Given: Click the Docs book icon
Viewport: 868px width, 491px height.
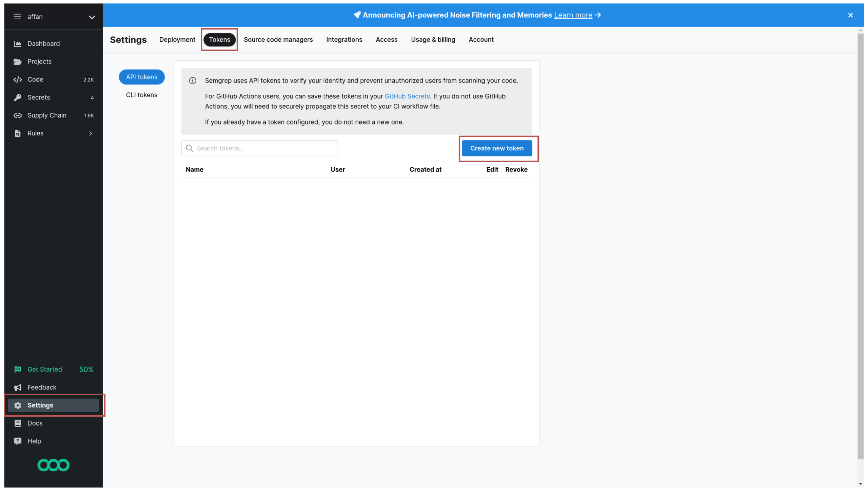Looking at the screenshot, I should click(x=18, y=423).
